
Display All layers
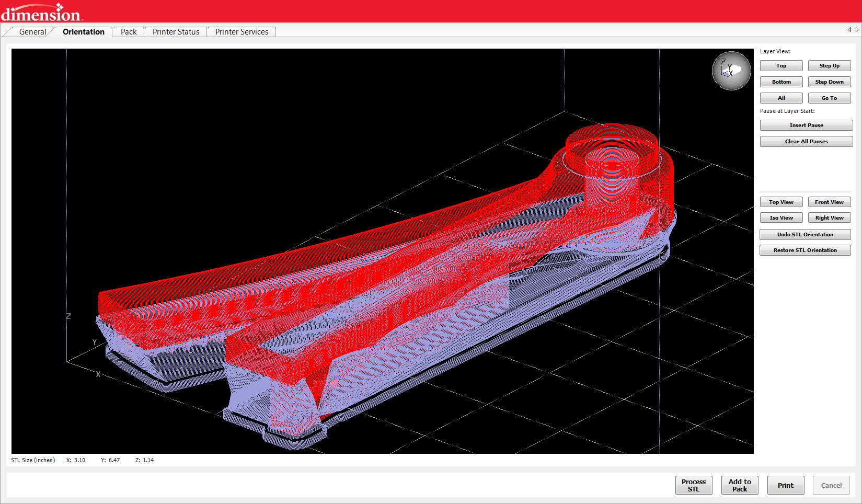point(781,98)
